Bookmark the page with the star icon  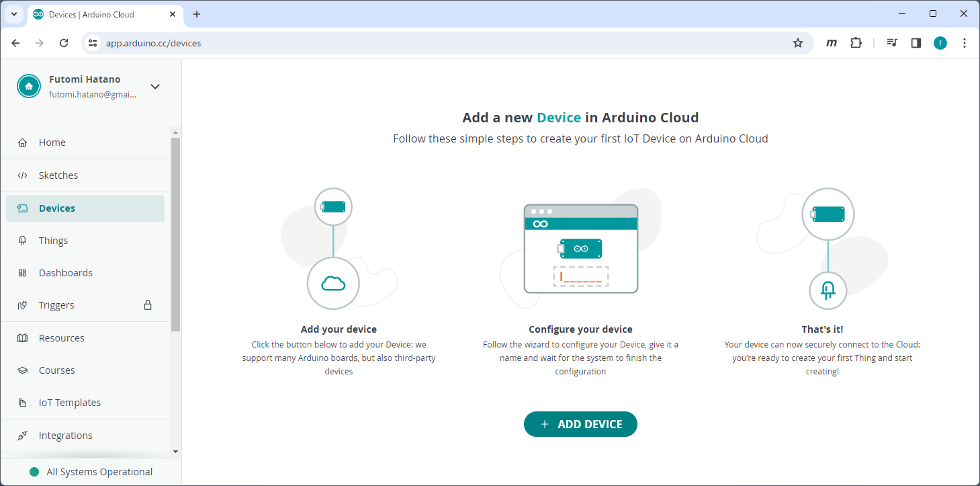[797, 42]
